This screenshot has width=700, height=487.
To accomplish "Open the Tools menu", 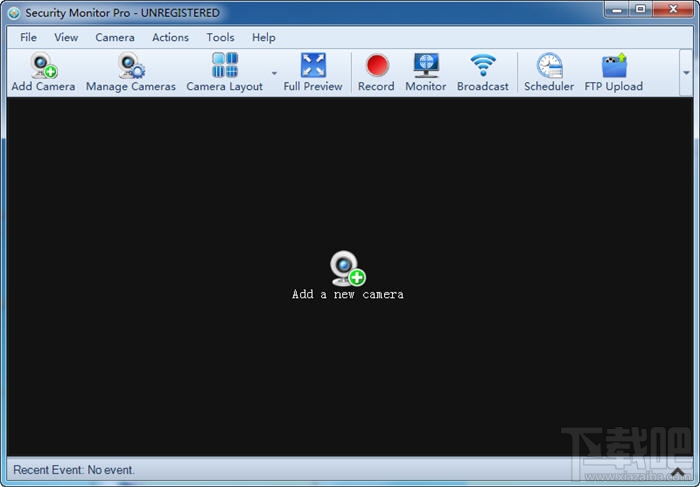I will pyautogui.click(x=220, y=37).
